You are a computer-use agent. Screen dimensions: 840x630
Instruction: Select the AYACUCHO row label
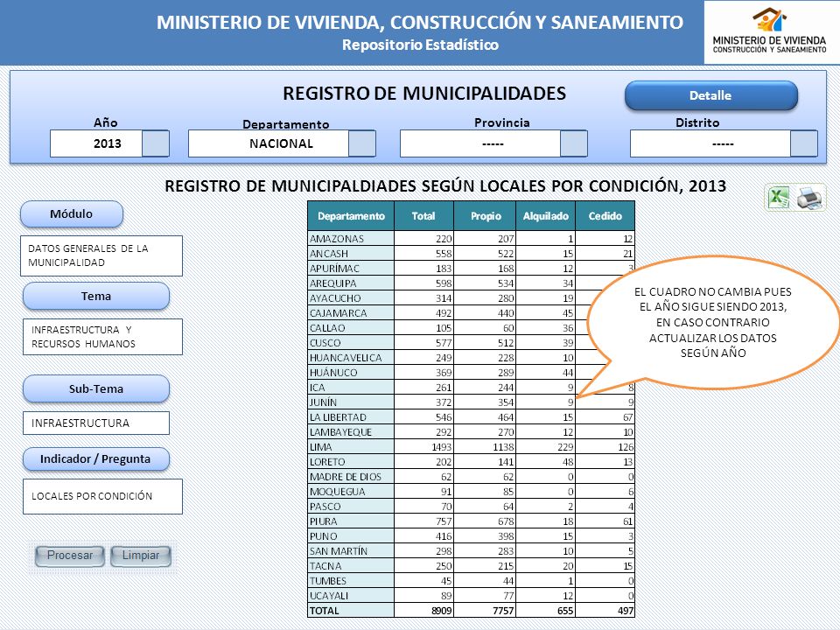(351, 298)
